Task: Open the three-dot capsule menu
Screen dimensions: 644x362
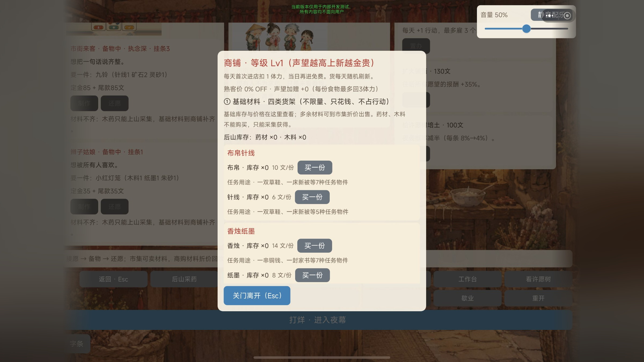Action: click(x=549, y=16)
